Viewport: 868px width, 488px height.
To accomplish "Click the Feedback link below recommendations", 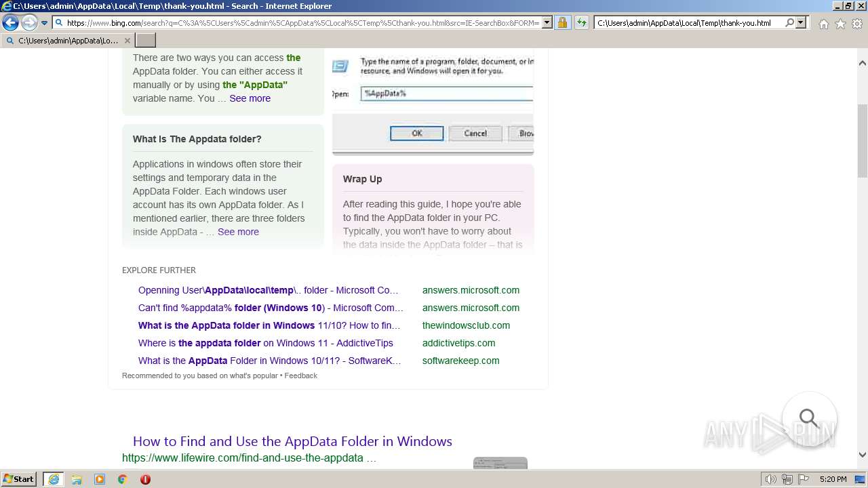I will 301,375.
